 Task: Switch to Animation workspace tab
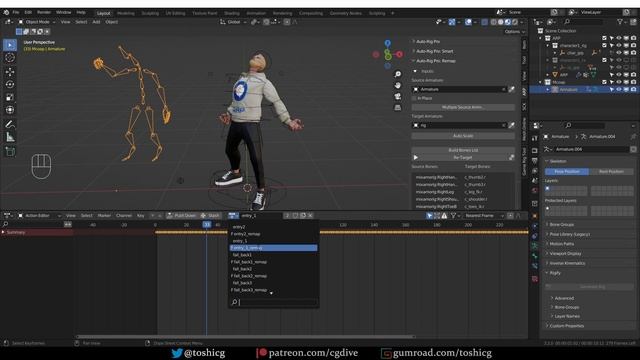(x=256, y=13)
